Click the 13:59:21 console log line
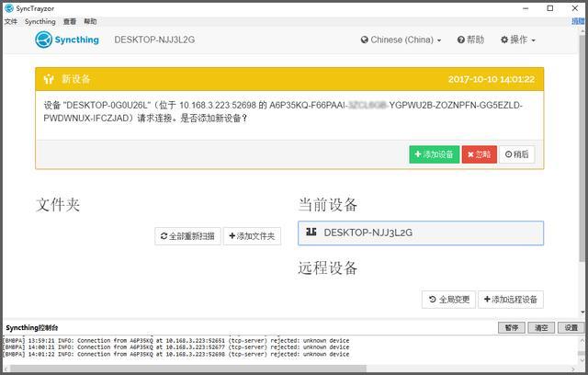This screenshot has height=375, width=588. (176, 340)
